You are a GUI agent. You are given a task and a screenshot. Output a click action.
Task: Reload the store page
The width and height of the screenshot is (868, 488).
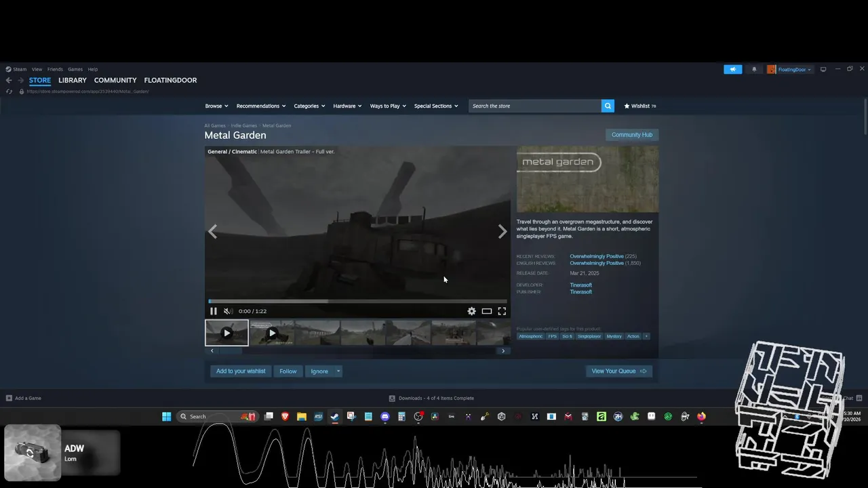9,91
